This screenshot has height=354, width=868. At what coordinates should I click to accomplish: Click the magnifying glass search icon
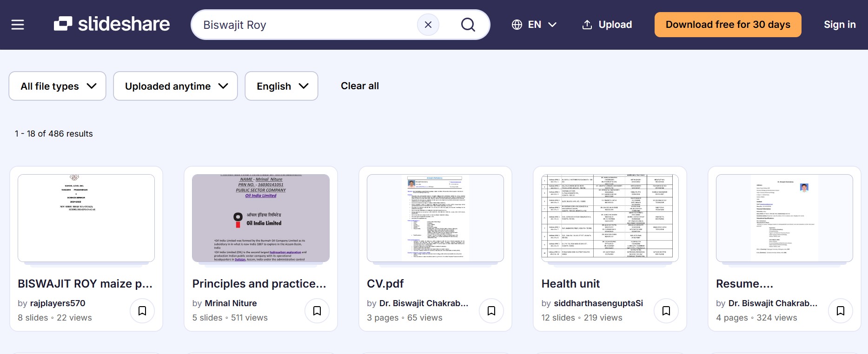468,25
